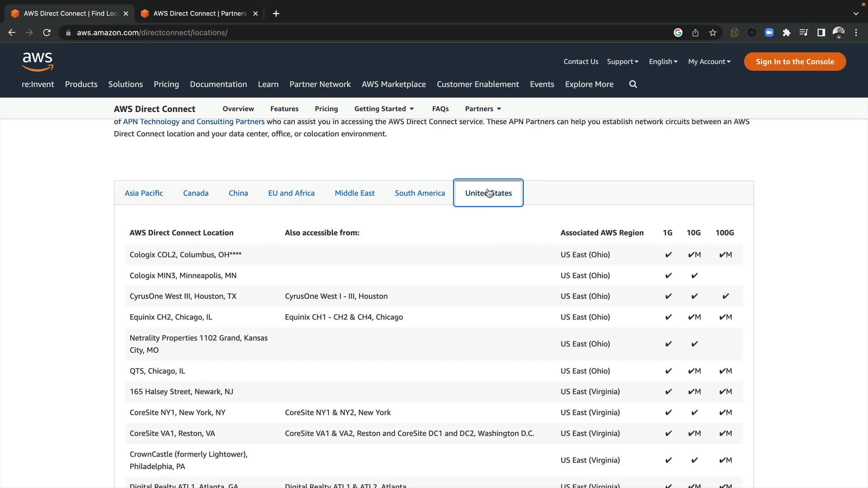Open the AWS site search magnifier
This screenshot has height=488, width=868.
coord(633,84)
